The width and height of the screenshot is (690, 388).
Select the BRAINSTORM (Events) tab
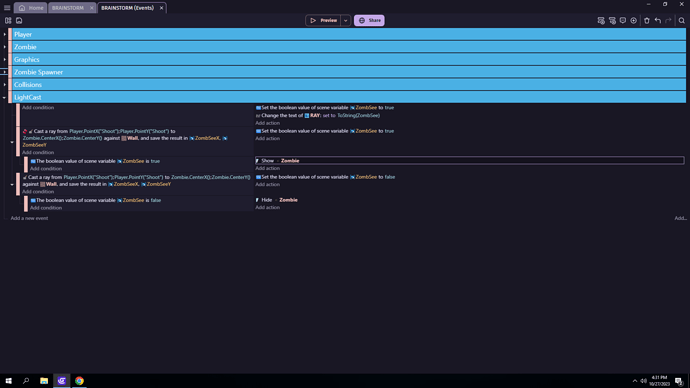coord(127,8)
